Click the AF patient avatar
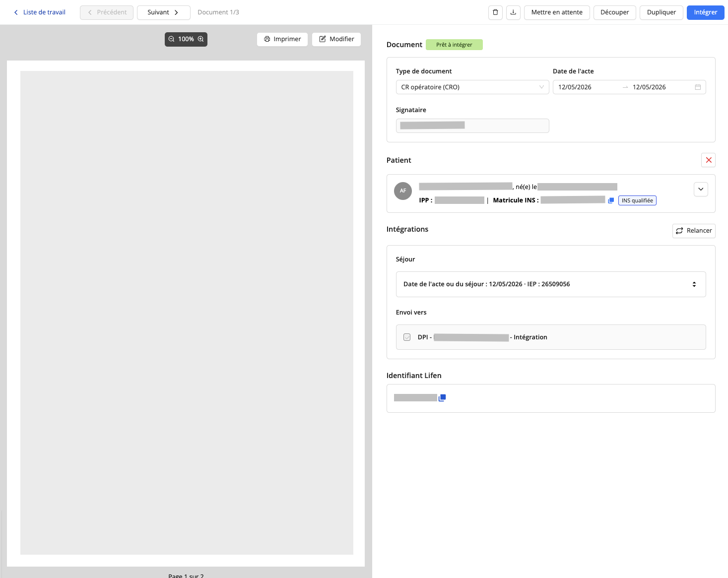This screenshot has width=728, height=578. (403, 191)
